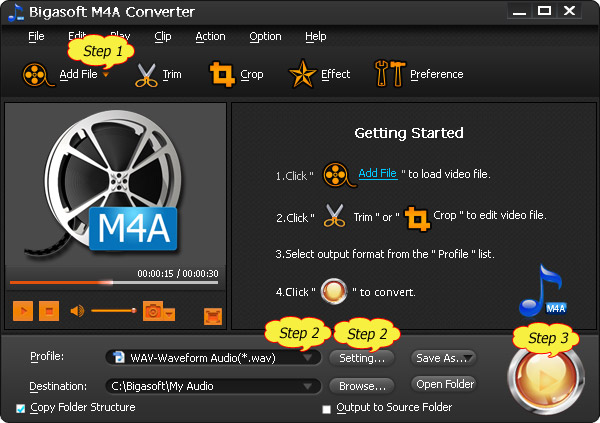This screenshot has height=423, width=600.
Task: Click the Bigasoft app icon in title bar
Action: pyautogui.click(x=15, y=12)
